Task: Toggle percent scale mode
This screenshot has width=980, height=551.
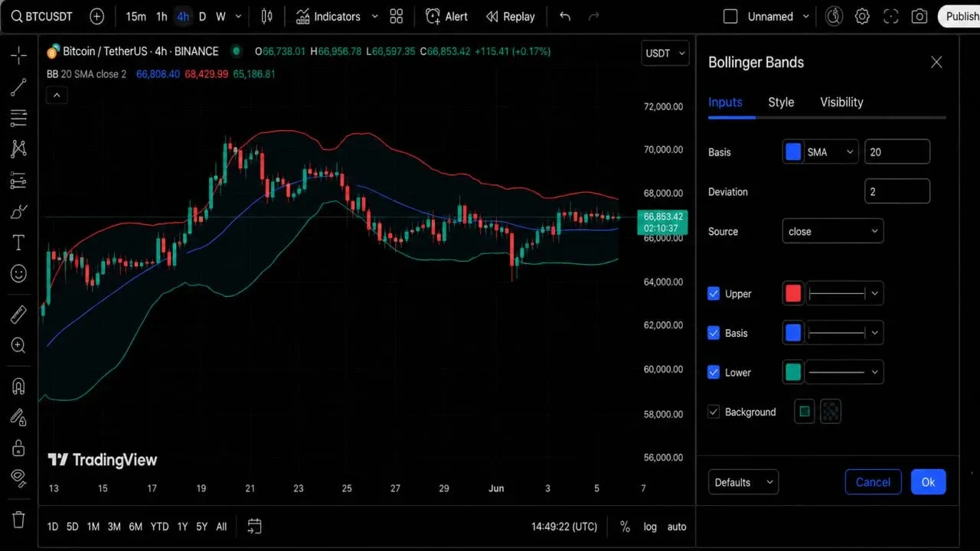Action: click(625, 527)
